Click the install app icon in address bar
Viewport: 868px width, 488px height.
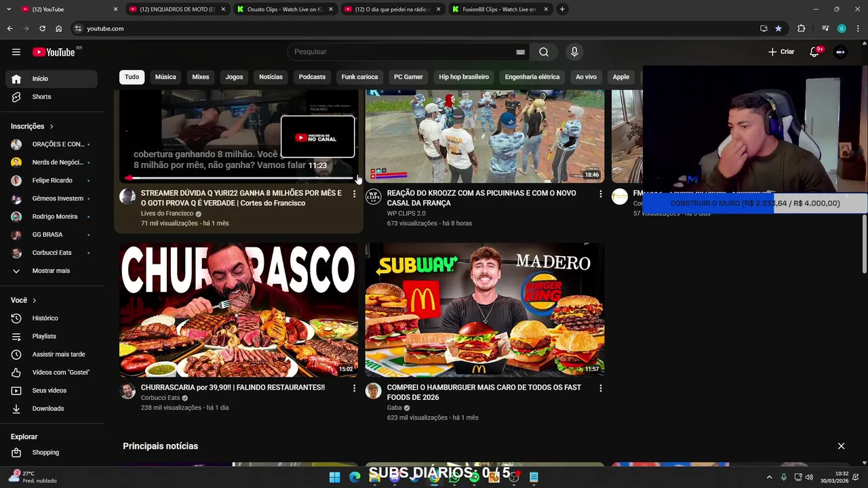click(x=764, y=28)
